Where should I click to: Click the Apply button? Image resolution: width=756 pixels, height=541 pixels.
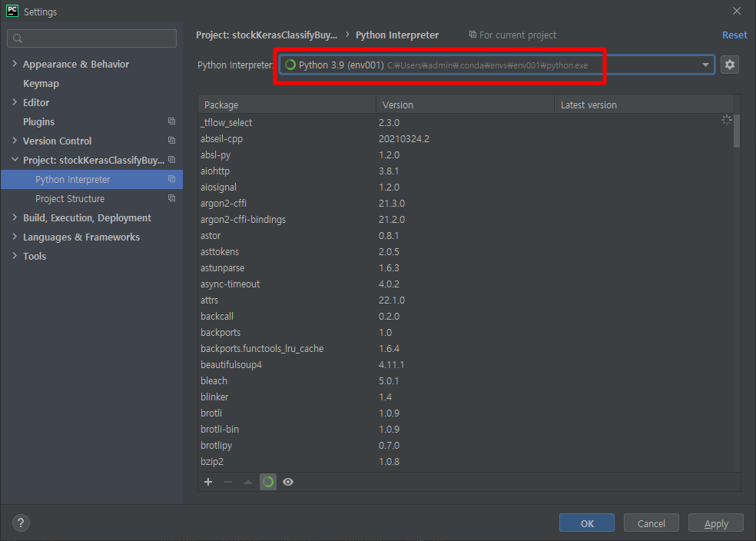click(716, 523)
